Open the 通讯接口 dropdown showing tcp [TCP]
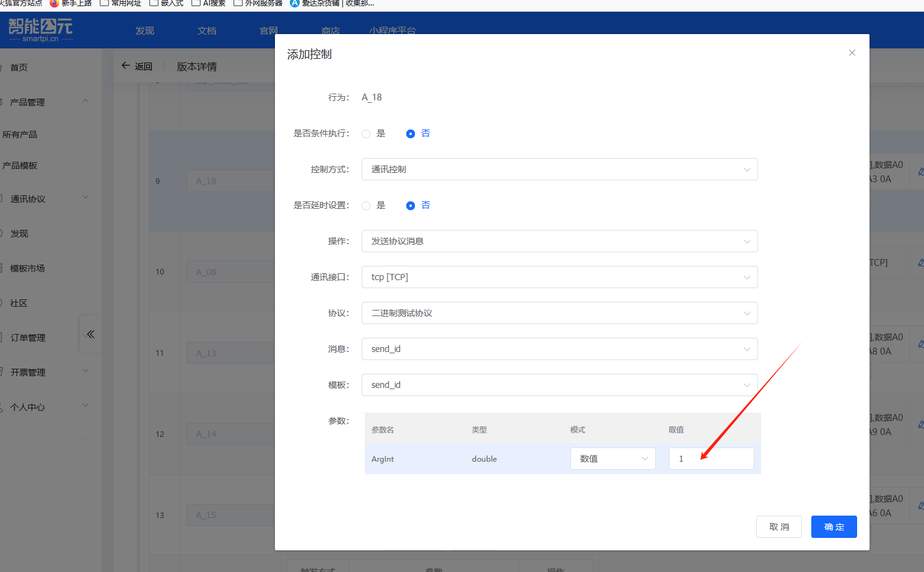Viewport: 924px width, 572px height. point(559,277)
